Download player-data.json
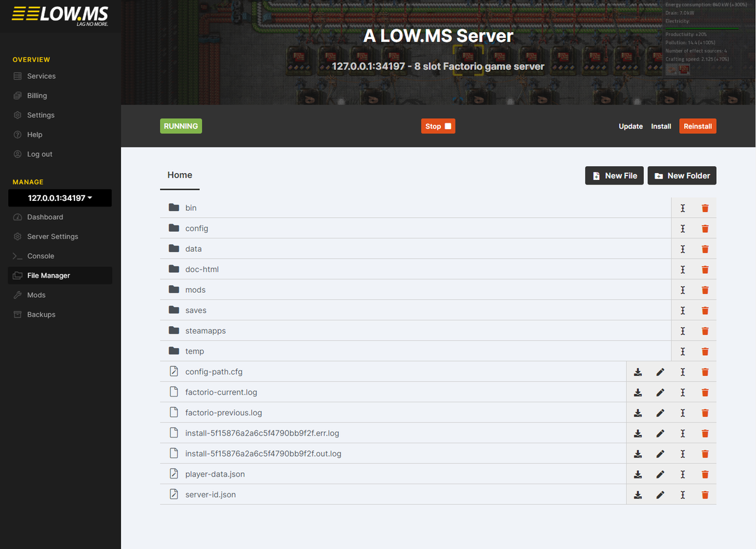 tap(638, 473)
